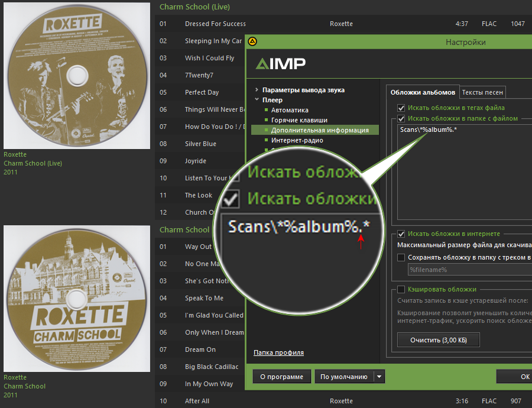The image size is (532, 408).
Task: Click 'Charm School (Live)' label under cover
Action: click(33, 163)
